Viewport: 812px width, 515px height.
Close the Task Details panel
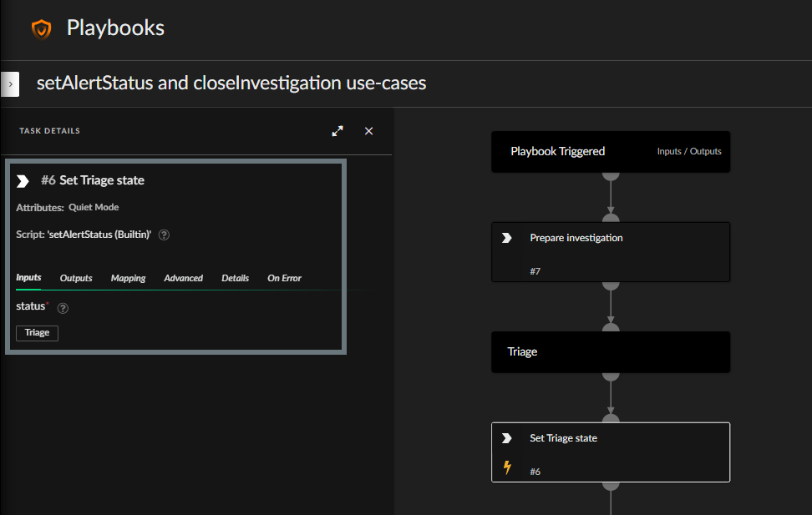point(368,131)
